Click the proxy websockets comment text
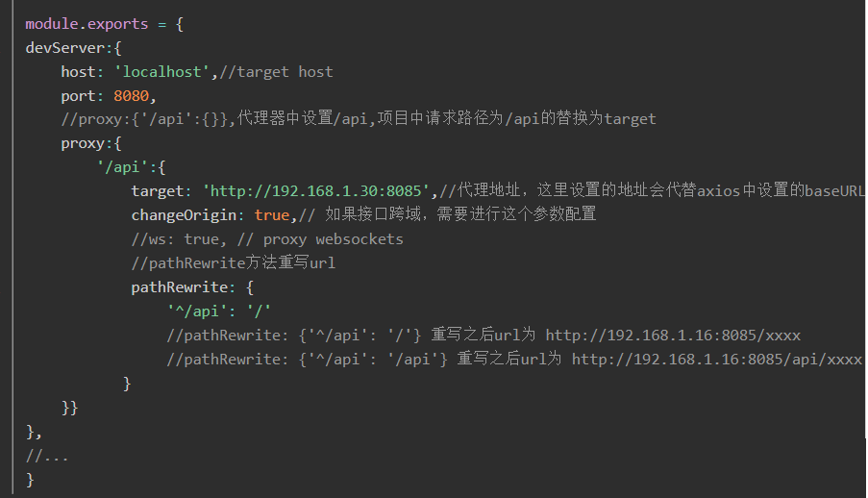868x498 pixels. coord(334,239)
